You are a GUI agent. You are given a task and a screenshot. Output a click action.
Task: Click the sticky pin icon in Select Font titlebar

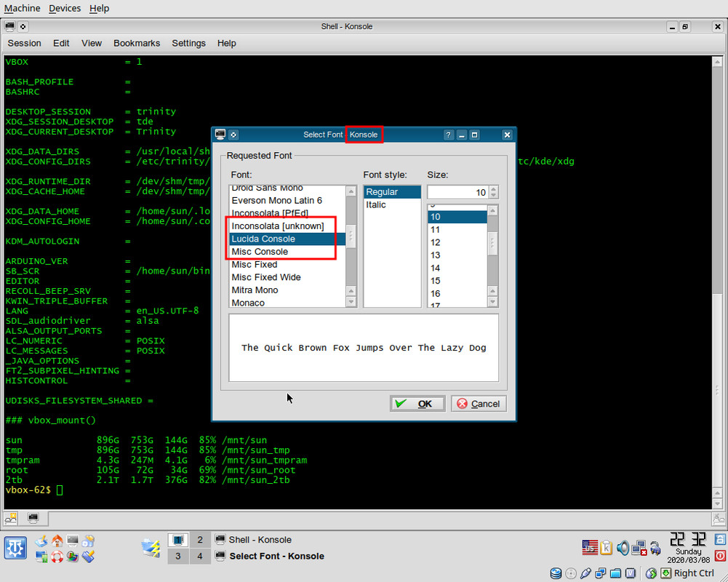(x=233, y=135)
